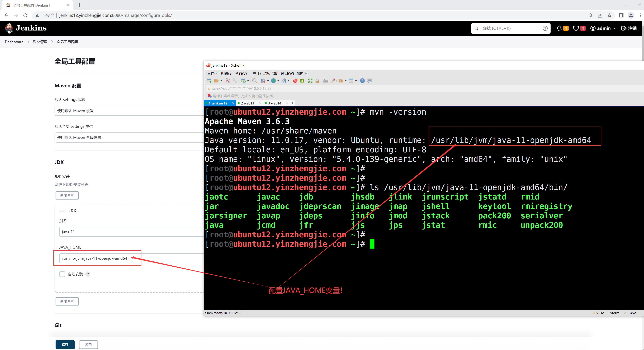
Task: Click the magnifier search icon in Xshell toolbar
Action: coord(255,81)
